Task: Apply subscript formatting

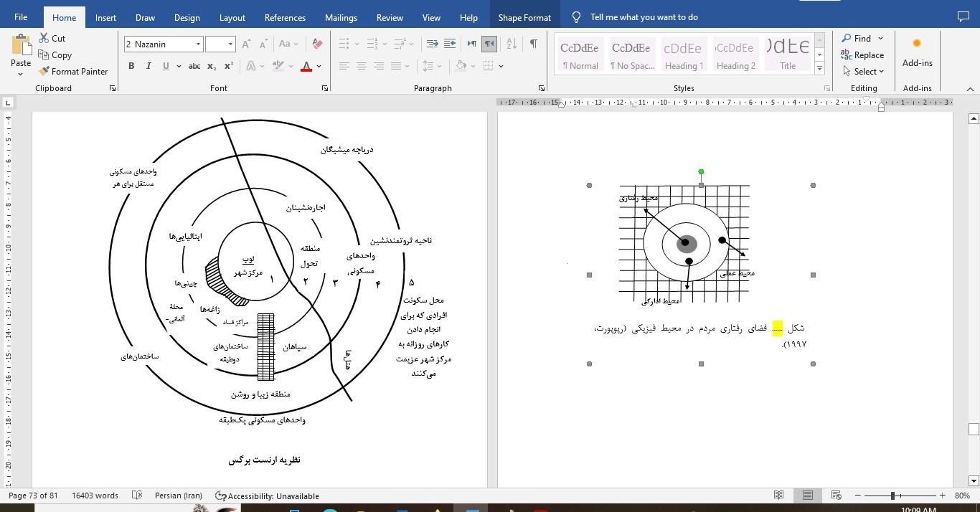Action: pos(212,66)
